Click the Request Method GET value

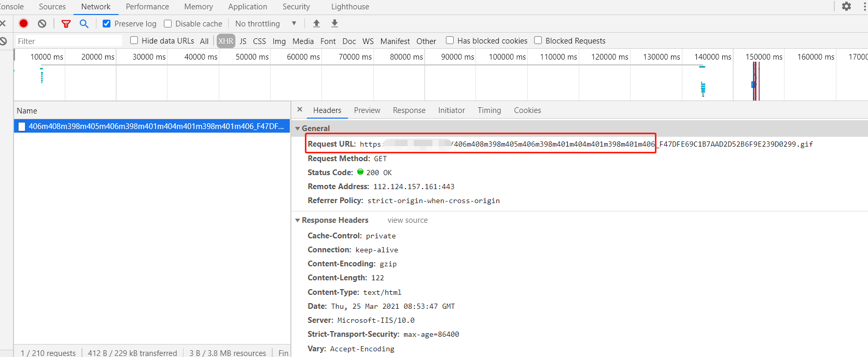pos(380,159)
